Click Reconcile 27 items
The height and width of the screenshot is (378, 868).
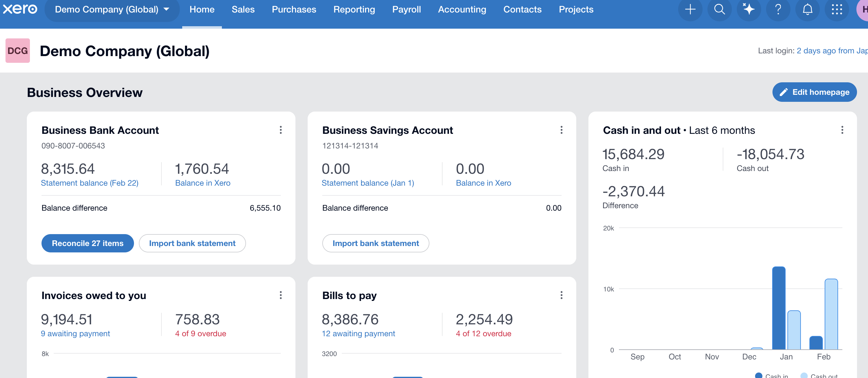pos(88,243)
